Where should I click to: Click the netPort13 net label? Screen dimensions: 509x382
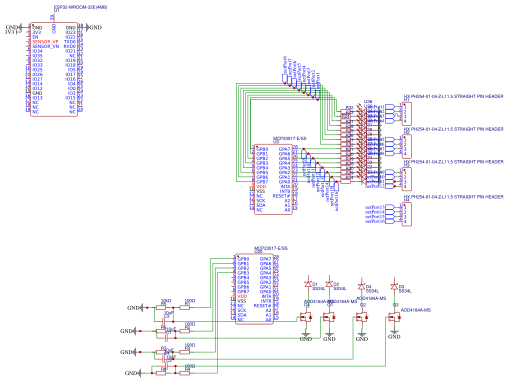click(x=375, y=207)
